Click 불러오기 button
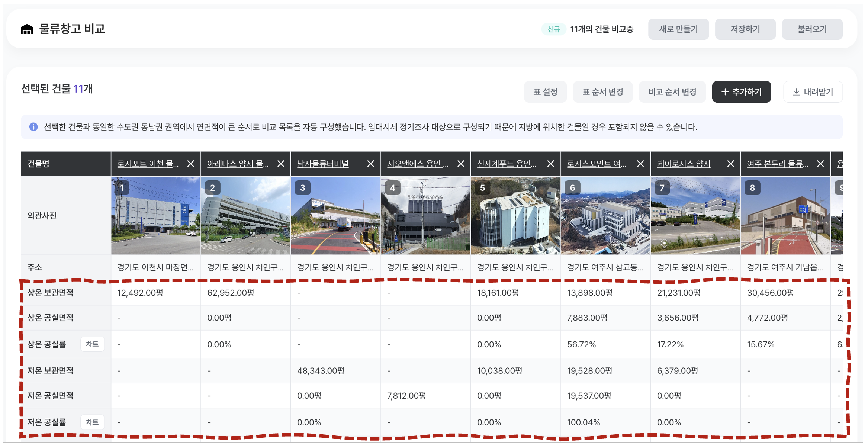This screenshot has height=447, width=868. pyautogui.click(x=812, y=29)
